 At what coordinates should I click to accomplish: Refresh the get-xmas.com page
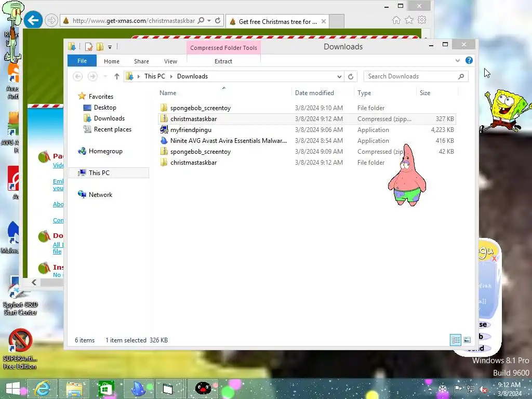218,20
